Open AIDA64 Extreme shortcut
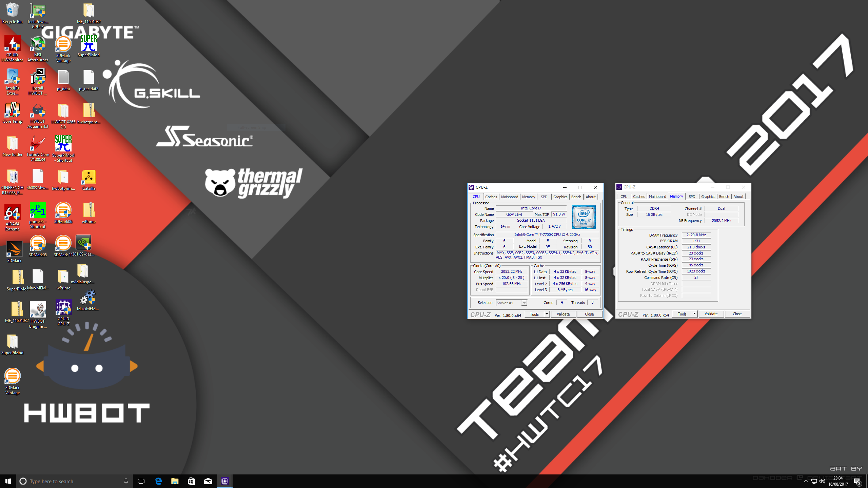This screenshot has height=488, width=868. [x=13, y=217]
